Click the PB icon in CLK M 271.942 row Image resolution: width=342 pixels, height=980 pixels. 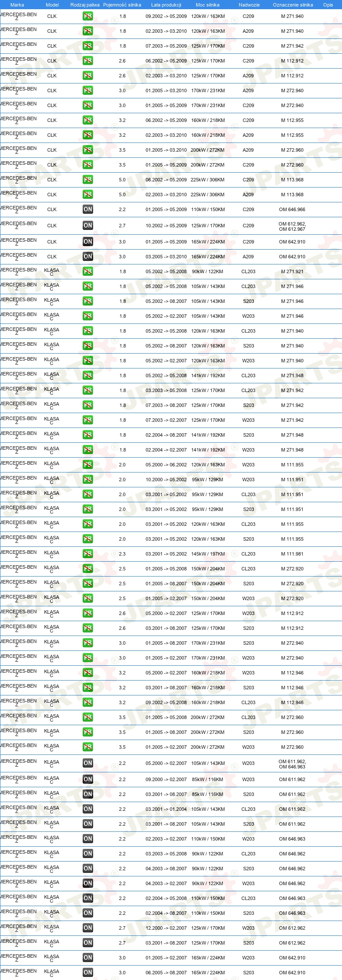(x=88, y=46)
